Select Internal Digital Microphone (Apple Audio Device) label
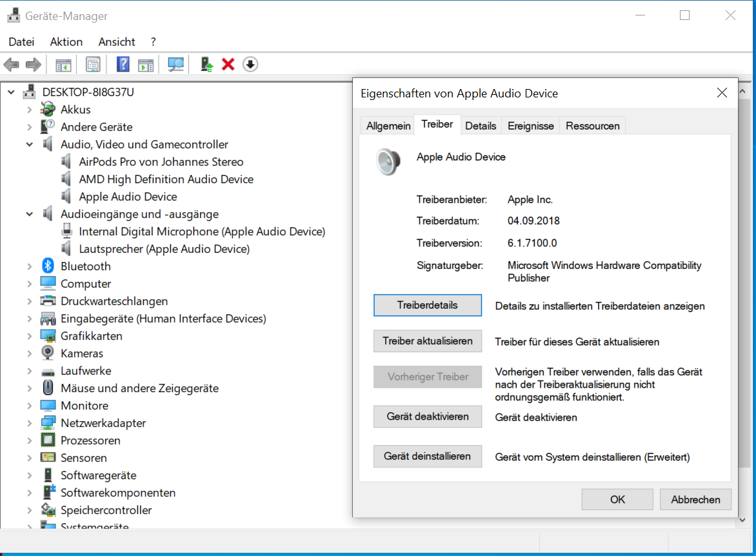 tap(202, 232)
